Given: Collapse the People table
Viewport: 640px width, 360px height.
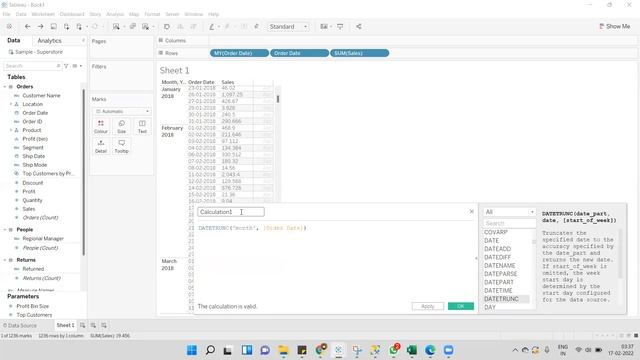Looking at the screenshot, I should 5,229.
